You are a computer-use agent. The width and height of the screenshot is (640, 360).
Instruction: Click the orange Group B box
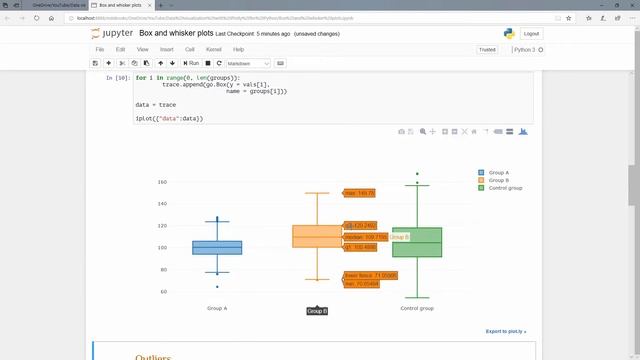tap(317, 236)
